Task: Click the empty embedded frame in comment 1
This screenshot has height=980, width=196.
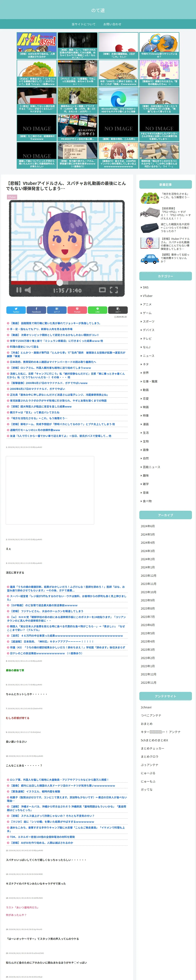Action: [x=50, y=490]
